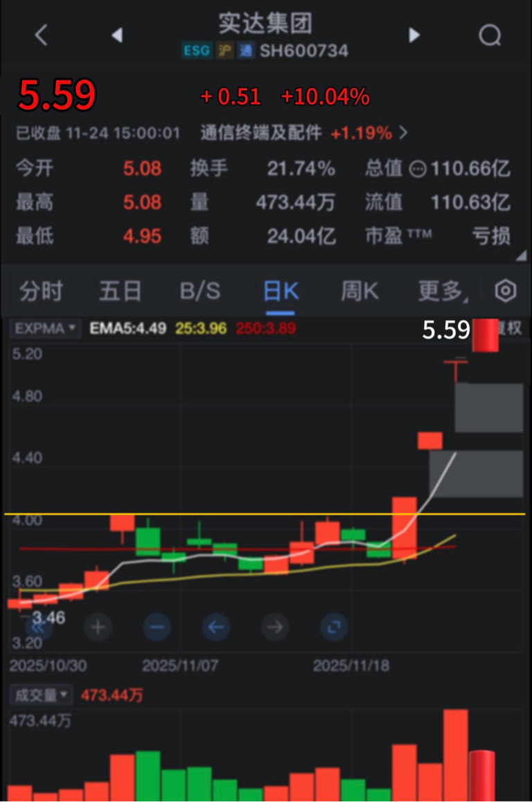Tap price change +0.51
This screenshot has height=802, width=532.
pos(231,97)
